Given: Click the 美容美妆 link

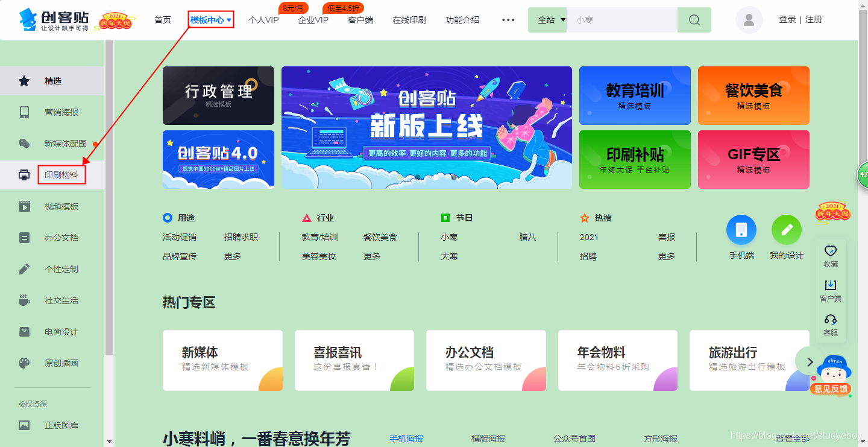Looking at the screenshot, I should (x=319, y=256).
